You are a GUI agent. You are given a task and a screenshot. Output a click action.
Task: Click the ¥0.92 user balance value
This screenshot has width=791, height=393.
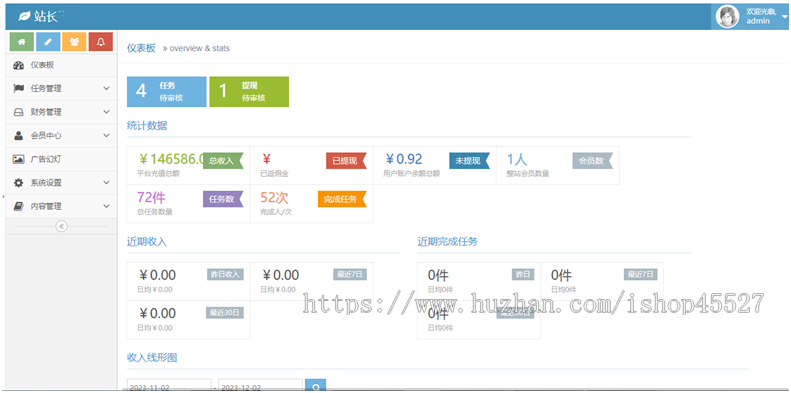(404, 159)
